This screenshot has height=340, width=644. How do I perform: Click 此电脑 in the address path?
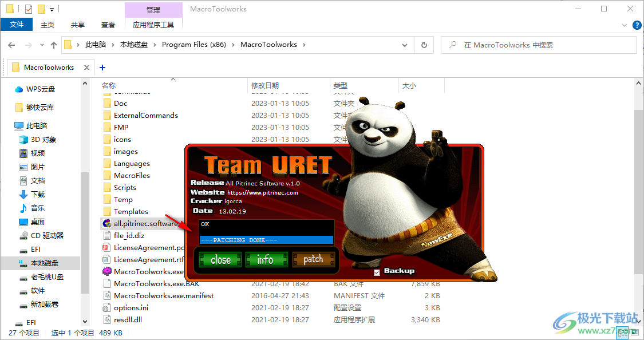(95, 44)
